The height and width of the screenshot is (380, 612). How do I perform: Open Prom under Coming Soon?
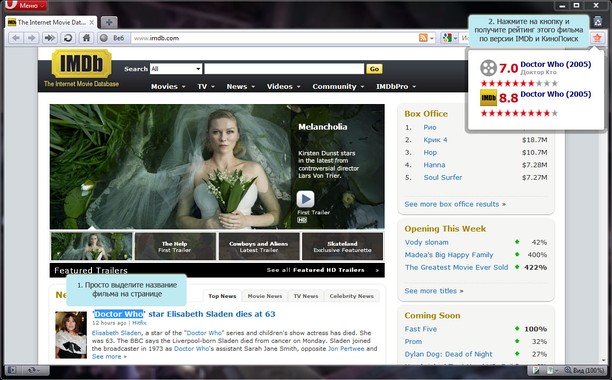click(x=413, y=341)
